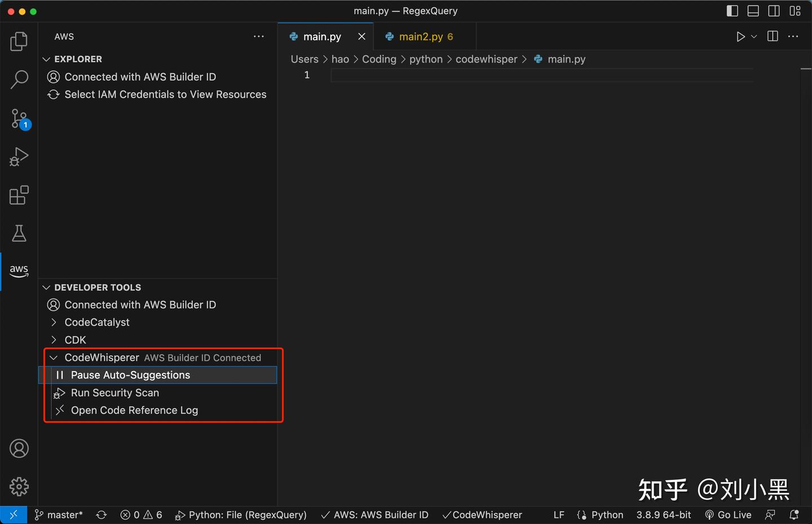This screenshot has height=524, width=812.
Task: Open the Search view icon
Action: click(19, 80)
